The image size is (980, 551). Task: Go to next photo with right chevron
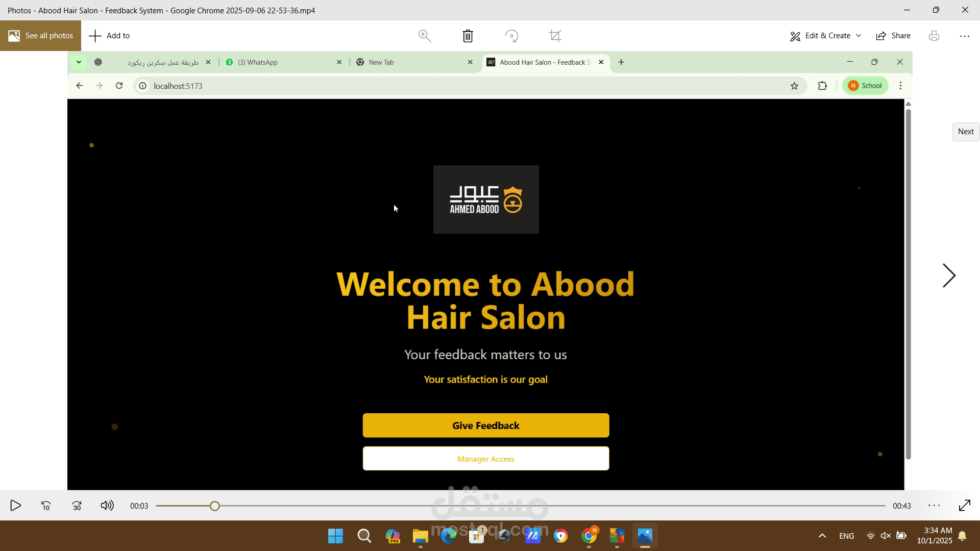point(949,275)
